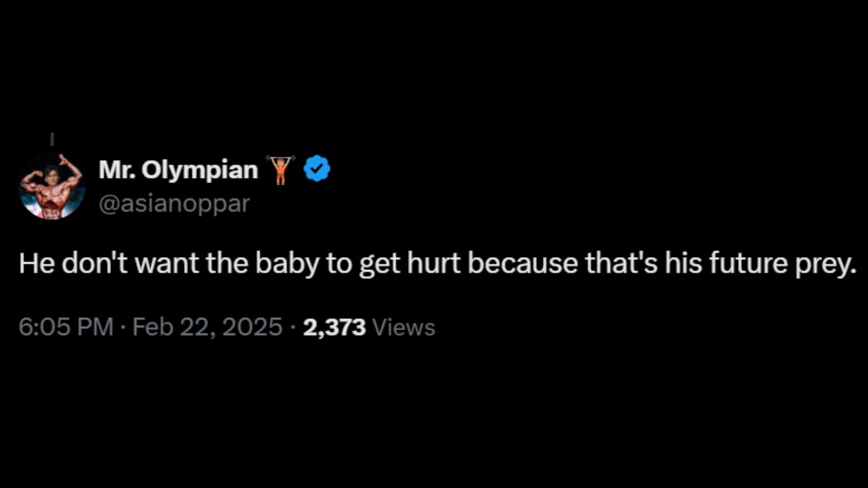Click the weightlifter emoji beside the name
Image resolution: width=868 pixels, height=488 pixels.
point(281,169)
